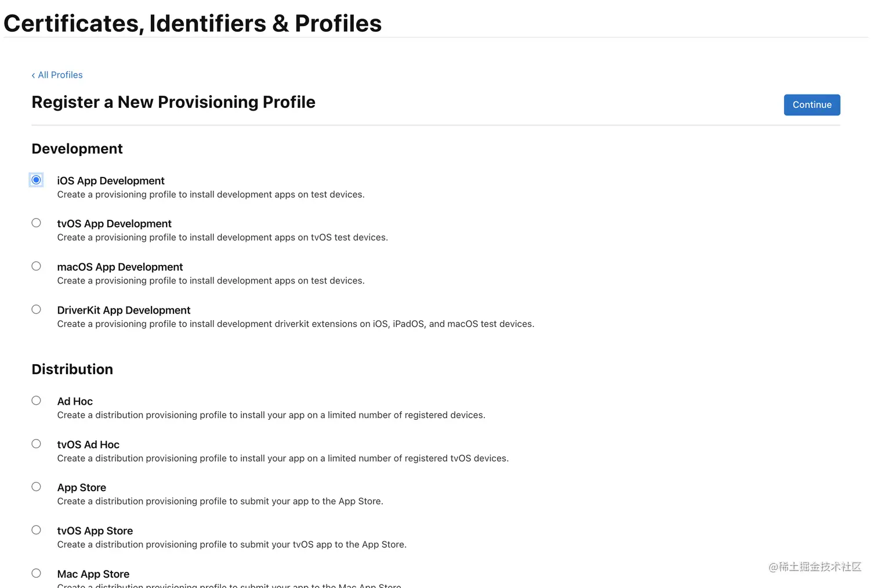Choose the tvOS Ad Hoc radio button
The height and width of the screenshot is (588, 877).
pos(36,444)
